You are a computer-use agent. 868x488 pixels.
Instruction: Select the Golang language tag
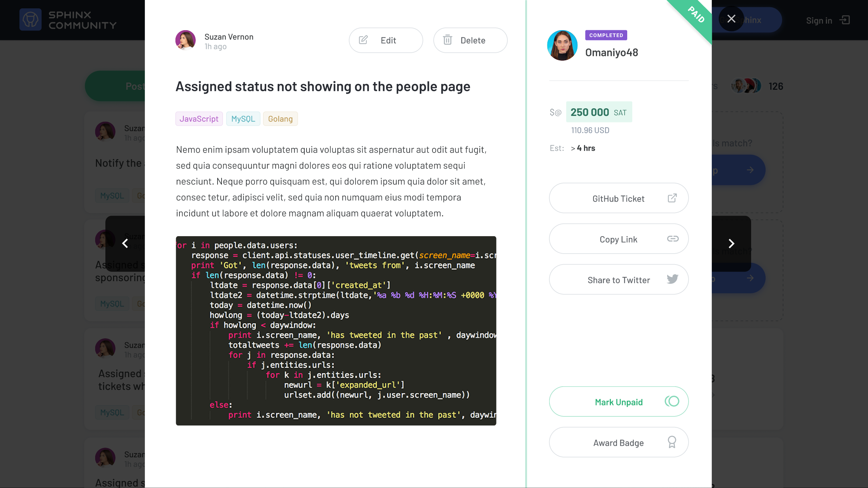click(280, 118)
